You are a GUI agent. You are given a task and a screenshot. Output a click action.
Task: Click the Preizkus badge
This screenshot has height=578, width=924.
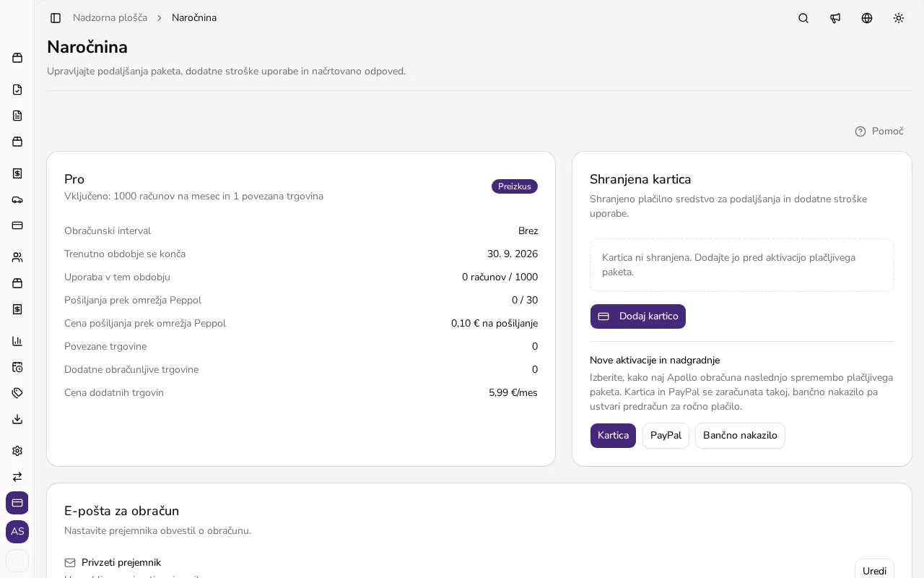point(515,186)
